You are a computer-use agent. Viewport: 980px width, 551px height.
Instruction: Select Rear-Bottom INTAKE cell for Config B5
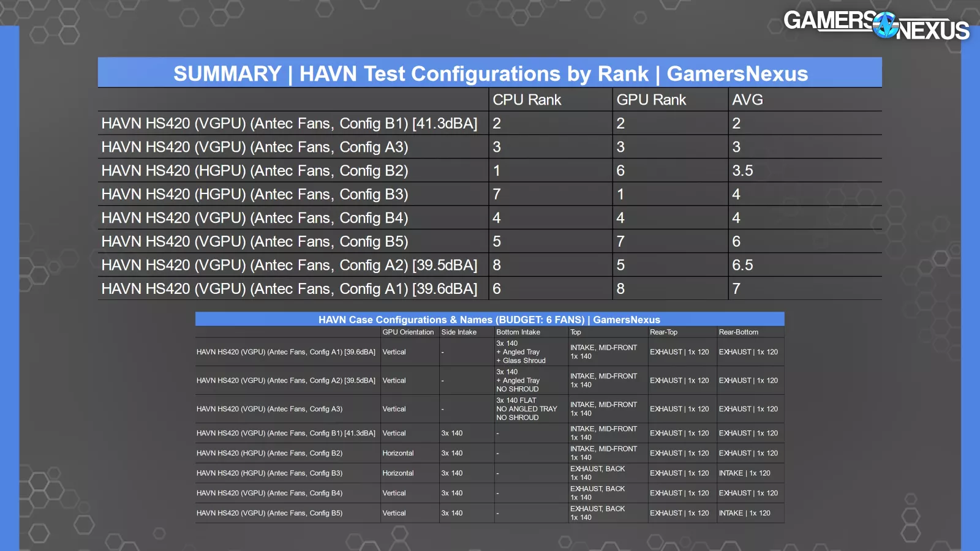coord(744,514)
